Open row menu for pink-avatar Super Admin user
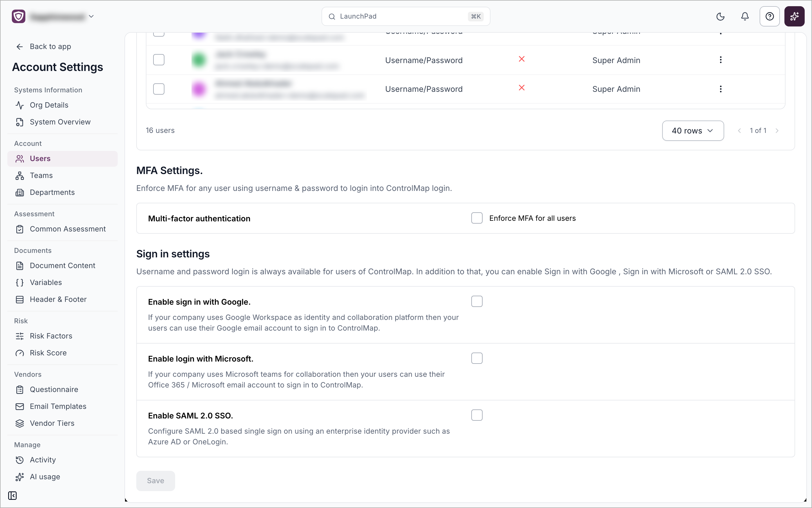This screenshot has height=508, width=812. (720, 89)
